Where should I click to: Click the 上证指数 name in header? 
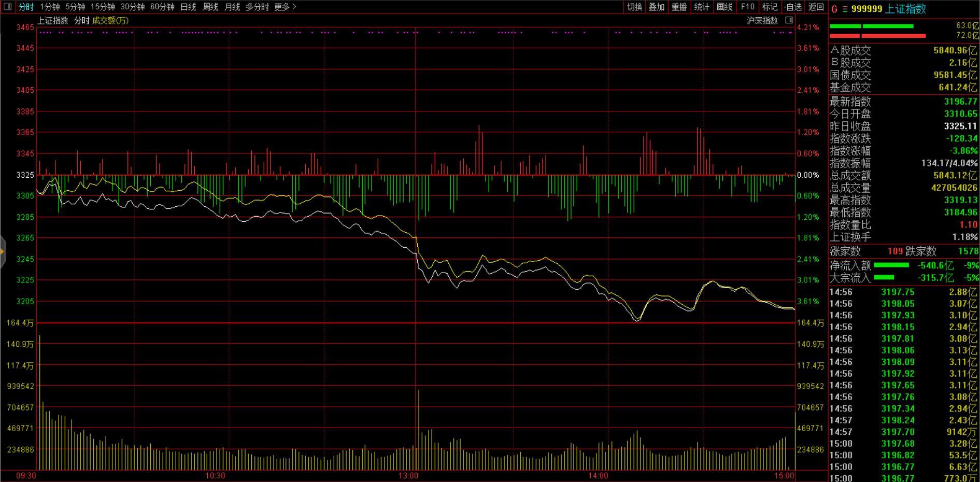pos(906,9)
